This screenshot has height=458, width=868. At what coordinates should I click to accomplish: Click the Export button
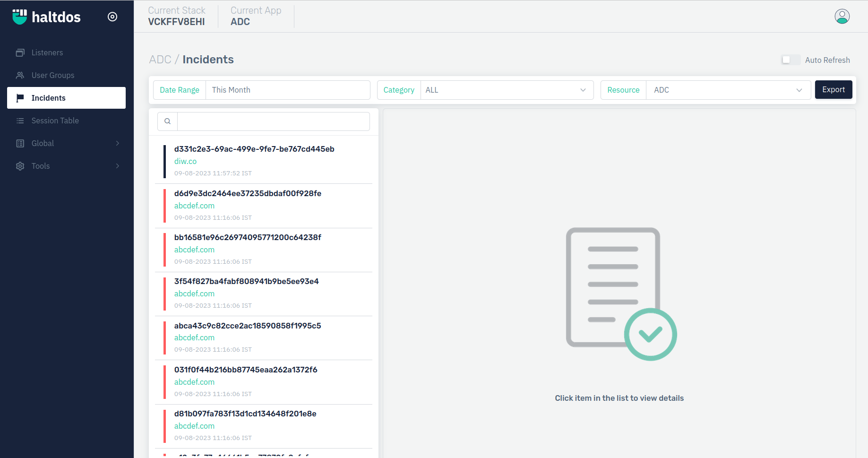point(834,89)
